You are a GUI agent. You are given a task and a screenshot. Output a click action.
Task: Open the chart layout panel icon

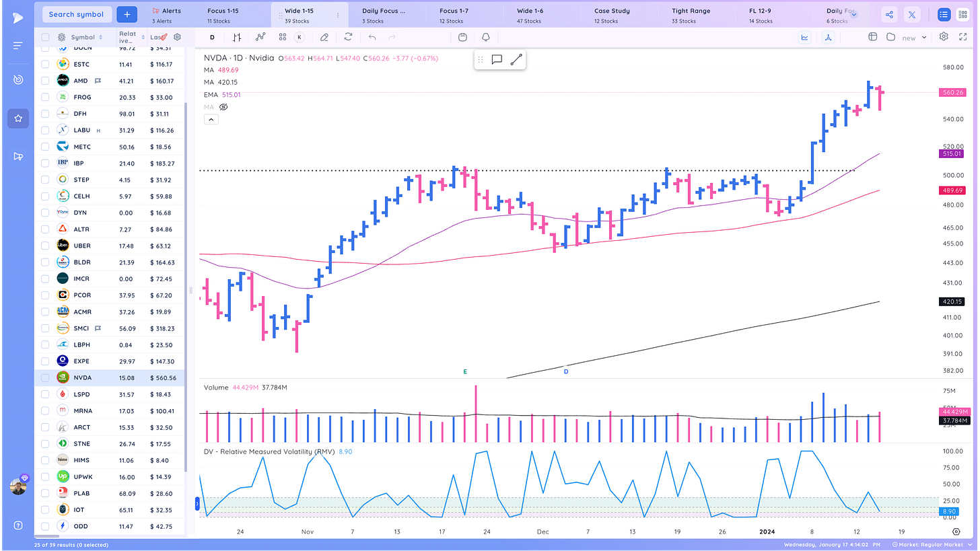point(872,37)
